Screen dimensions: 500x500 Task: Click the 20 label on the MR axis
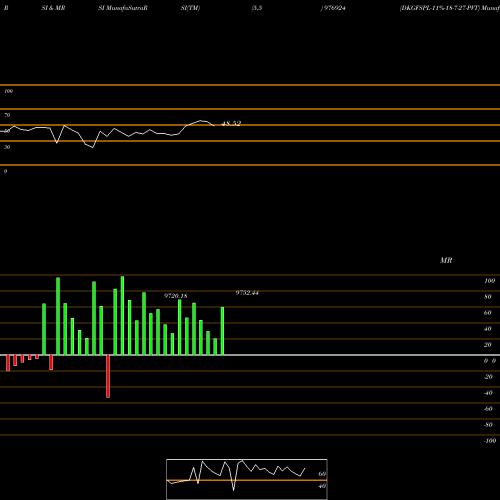click(487, 345)
